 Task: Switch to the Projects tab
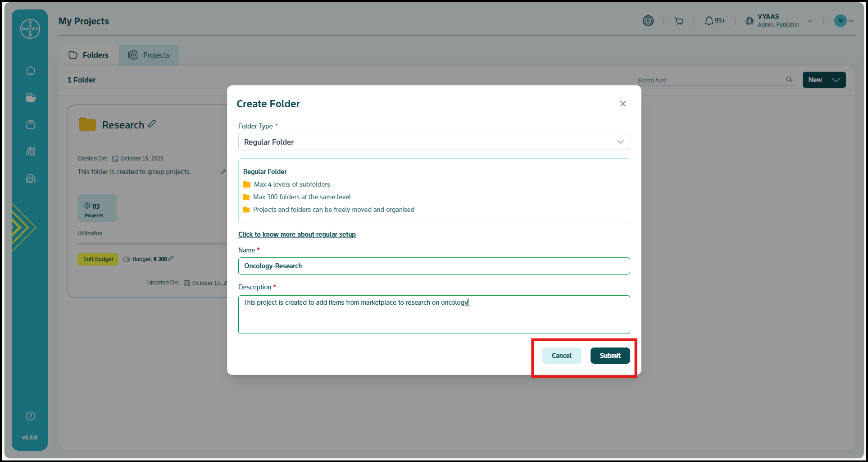[x=149, y=55]
